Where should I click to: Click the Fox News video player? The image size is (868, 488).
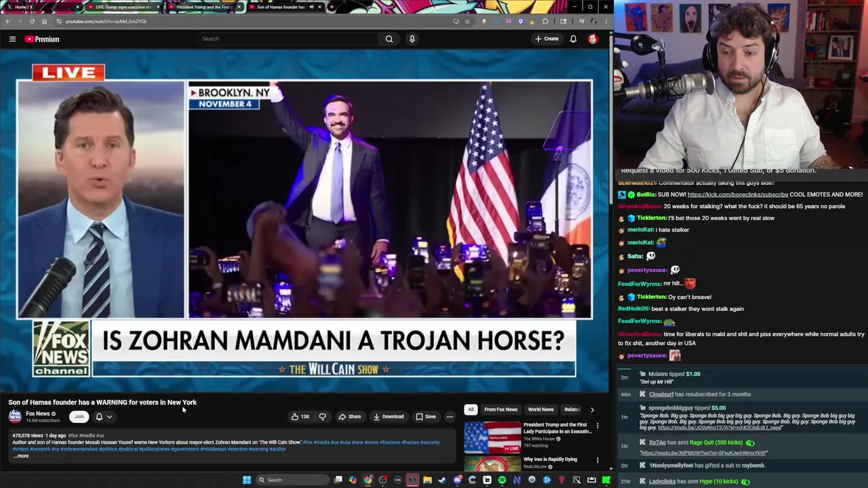pyautogui.click(x=304, y=220)
